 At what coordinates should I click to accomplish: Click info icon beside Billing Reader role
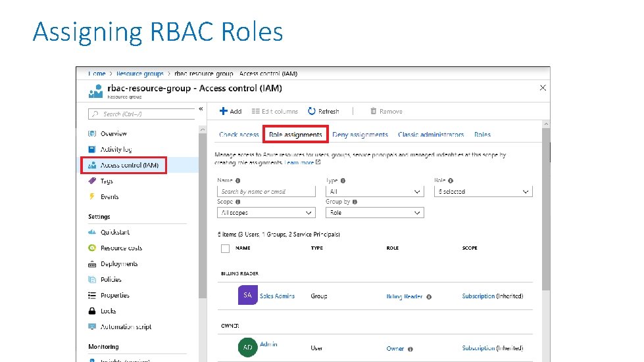[x=429, y=297]
